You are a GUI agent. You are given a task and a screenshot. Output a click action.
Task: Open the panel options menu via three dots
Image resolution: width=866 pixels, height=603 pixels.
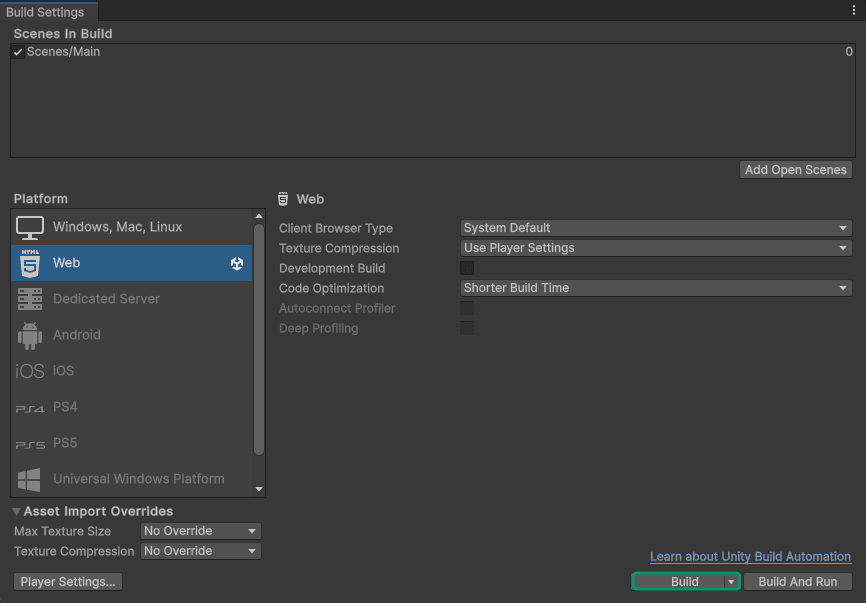click(x=855, y=8)
